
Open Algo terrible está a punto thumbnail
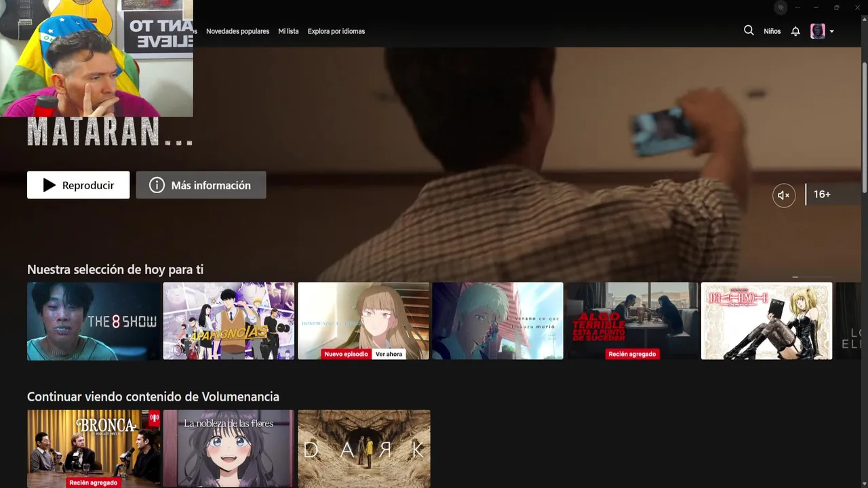point(632,321)
